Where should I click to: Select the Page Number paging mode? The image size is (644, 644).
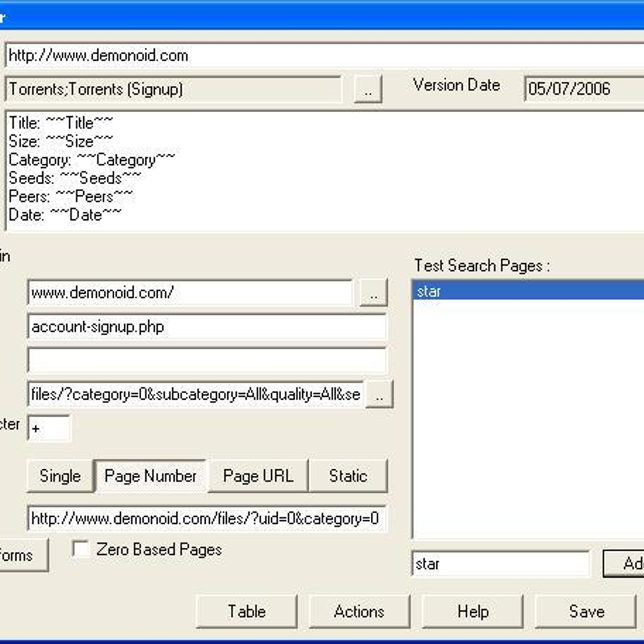(151, 476)
